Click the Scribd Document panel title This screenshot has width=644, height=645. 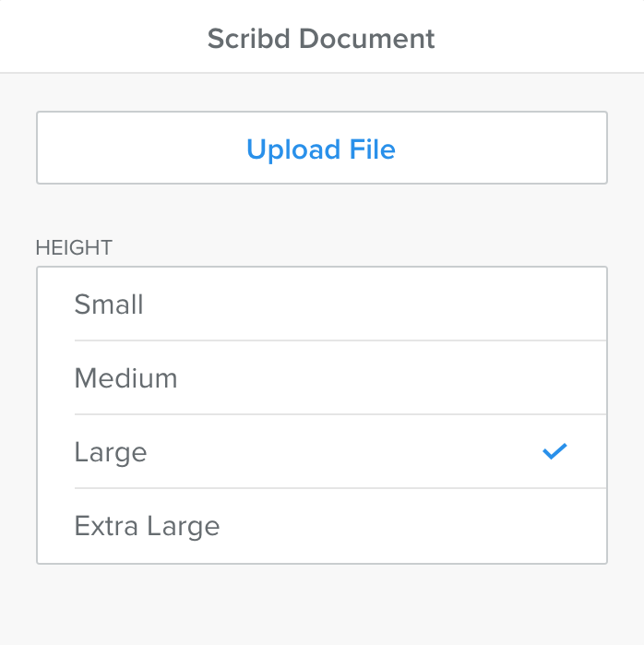click(x=321, y=39)
